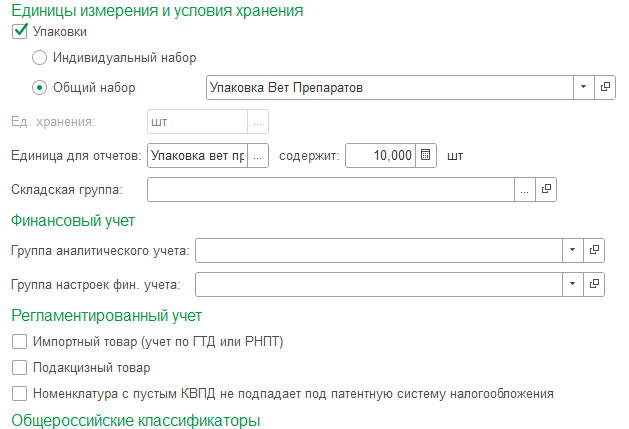The width and height of the screenshot is (629, 429).
Task: Tick the Подакцизный товар checkbox
Action: point(19,368)
